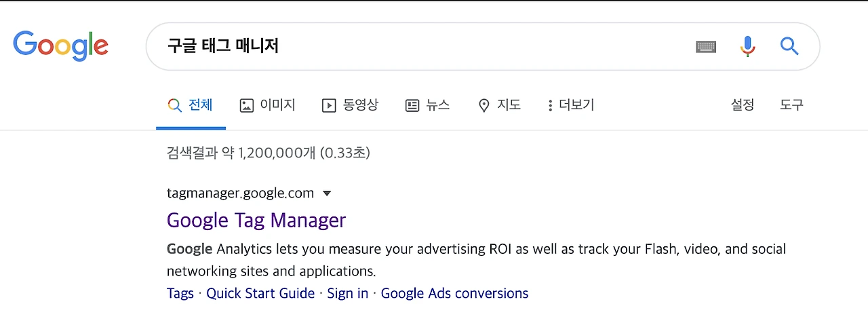Open 도구 search tools

(791, 105)
